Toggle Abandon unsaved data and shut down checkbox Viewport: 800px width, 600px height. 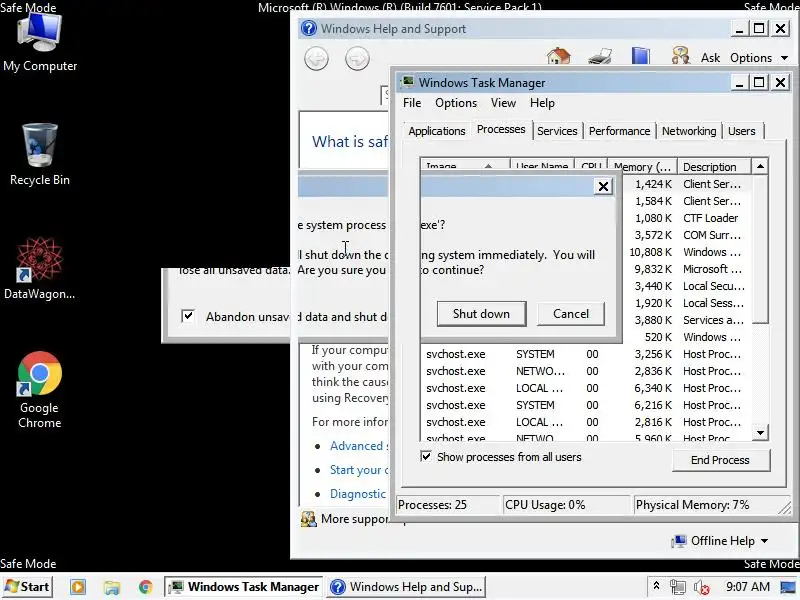(188, 316)
